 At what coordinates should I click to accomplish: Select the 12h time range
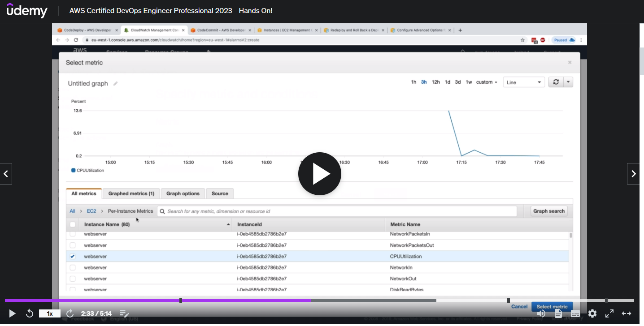[x=435, y=82]
